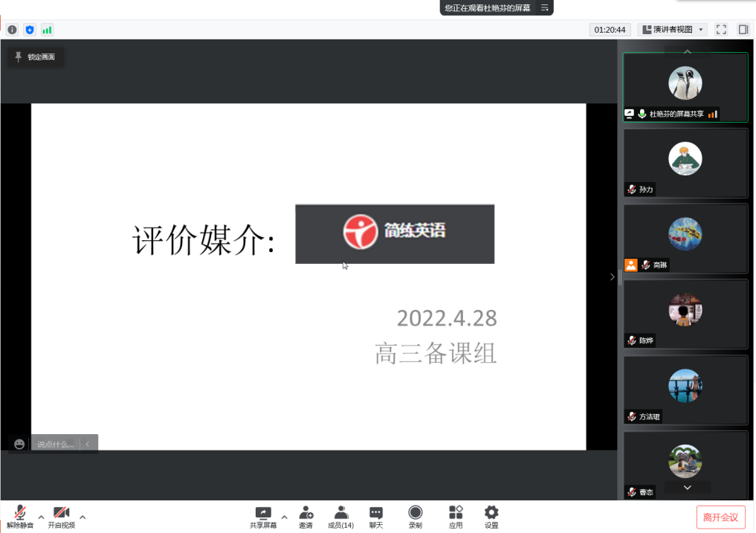Open the Members 成员(14) list

[340, 517]
